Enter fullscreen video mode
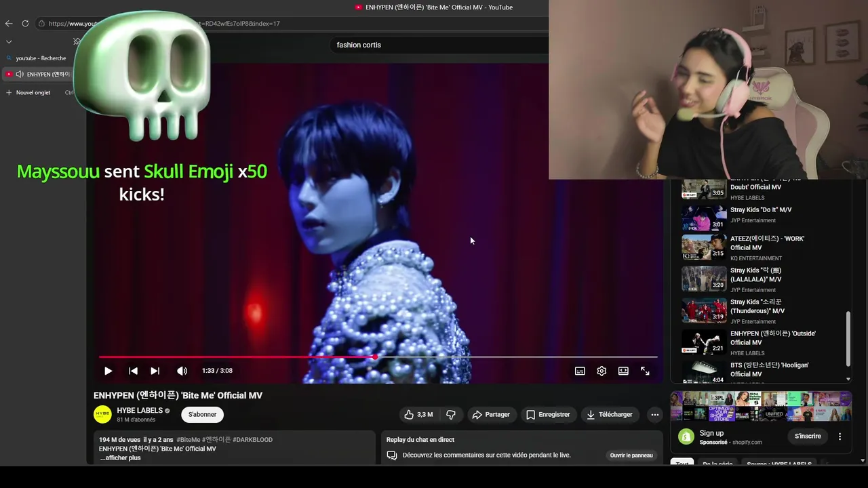Screen dimensions: 868x488 point(645,371)
